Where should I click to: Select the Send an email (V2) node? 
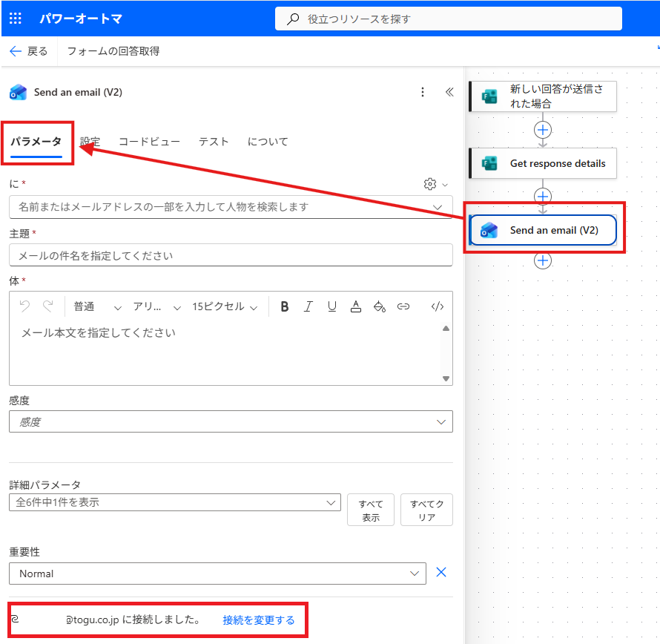[543, 231]
